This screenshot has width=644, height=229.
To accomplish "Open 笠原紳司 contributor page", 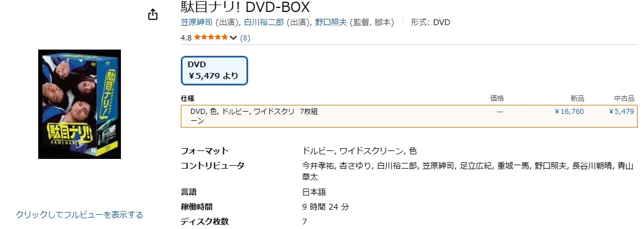I will click(x=197, y=23).
